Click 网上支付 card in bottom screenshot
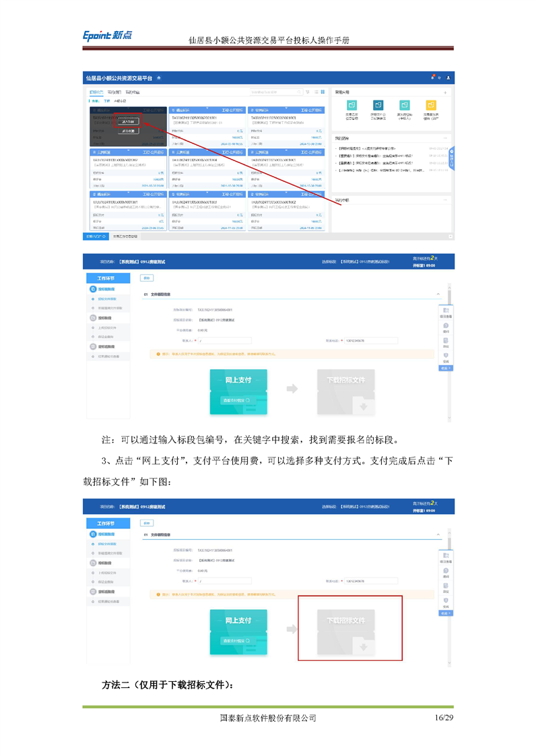This screenshot has width=534, height=756. coord(238,632)
